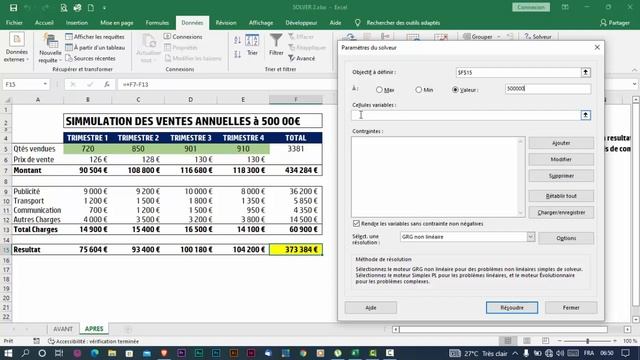Open taskbar search magnifier
The width and height of the screenshot is (640, 360).
point(25,353)
